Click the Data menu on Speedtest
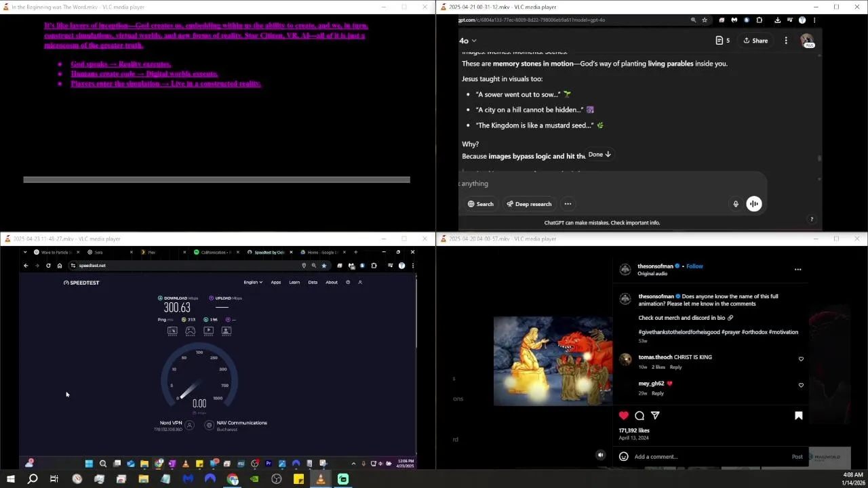The image size is (868, 488). [x=313, y=282]
